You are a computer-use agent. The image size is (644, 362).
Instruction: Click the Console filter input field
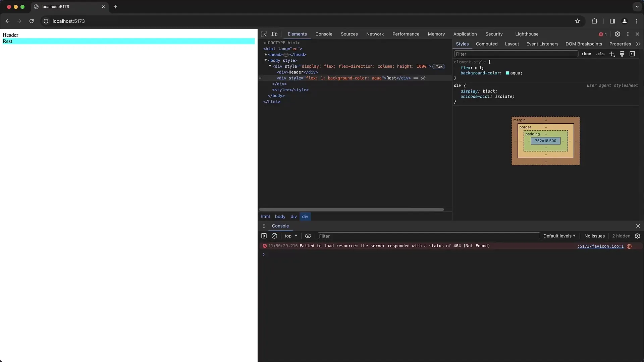point(428,236)
